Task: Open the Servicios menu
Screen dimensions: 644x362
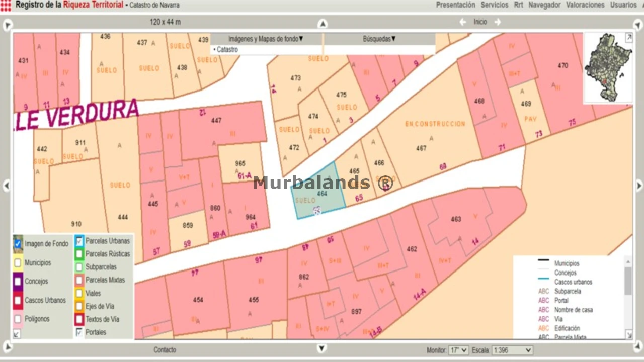Action: 494,5
